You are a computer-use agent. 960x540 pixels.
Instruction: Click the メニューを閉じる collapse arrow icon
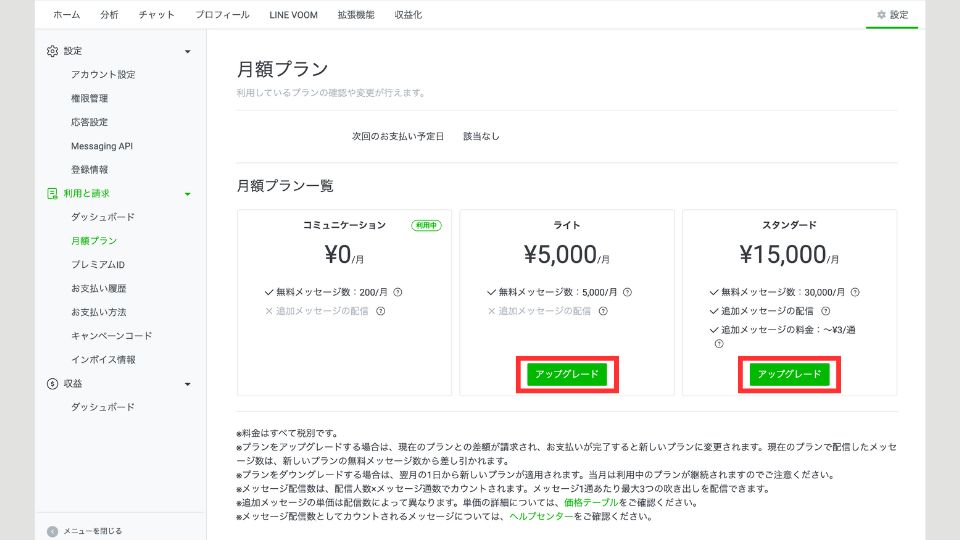(52, 531)
